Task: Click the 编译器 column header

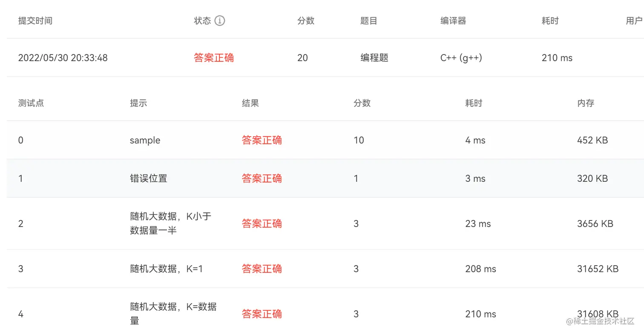Action: coord(453,21)
